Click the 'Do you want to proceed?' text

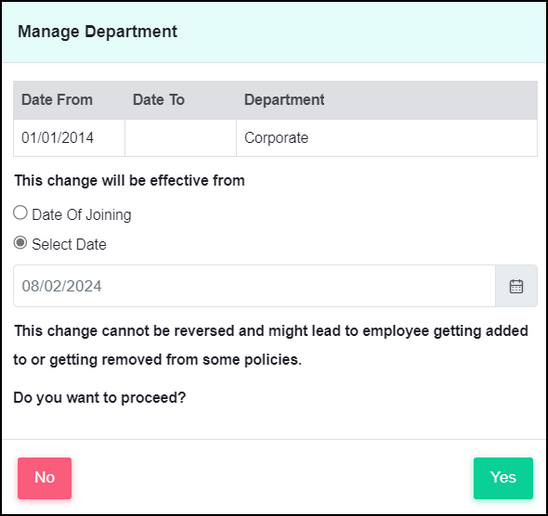click(100, 397)
